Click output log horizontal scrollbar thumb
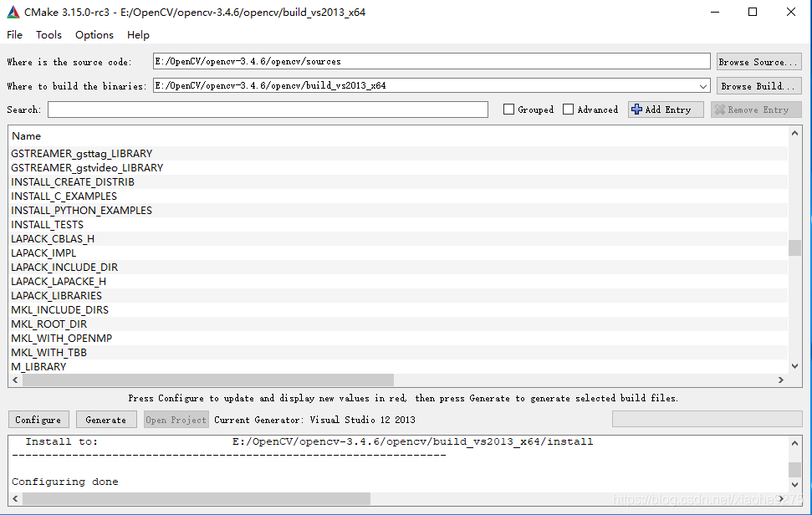 pyautogui.click(x=197, y=498)
